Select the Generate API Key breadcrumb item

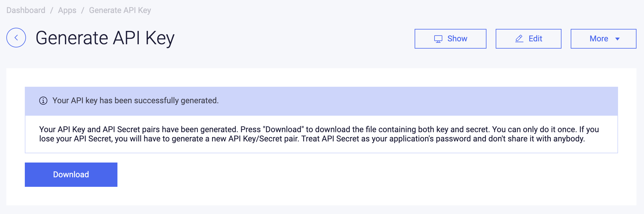tap(120, 10)
